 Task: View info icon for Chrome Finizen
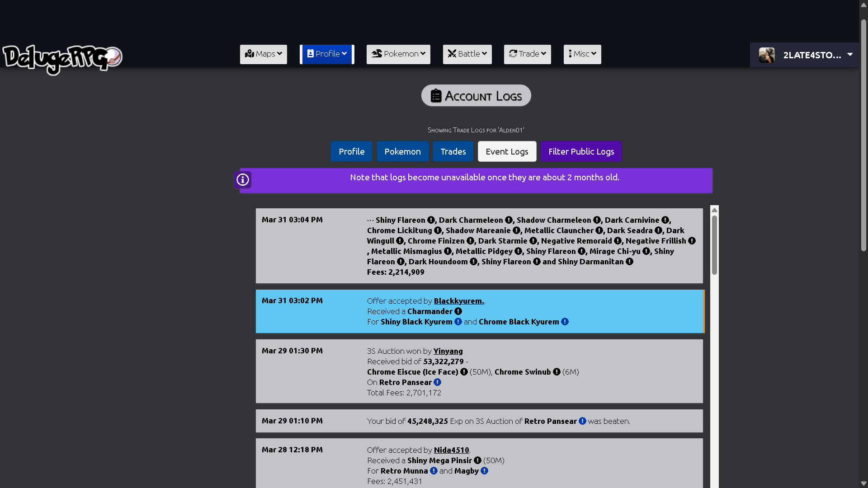click(x=470, y=241)
